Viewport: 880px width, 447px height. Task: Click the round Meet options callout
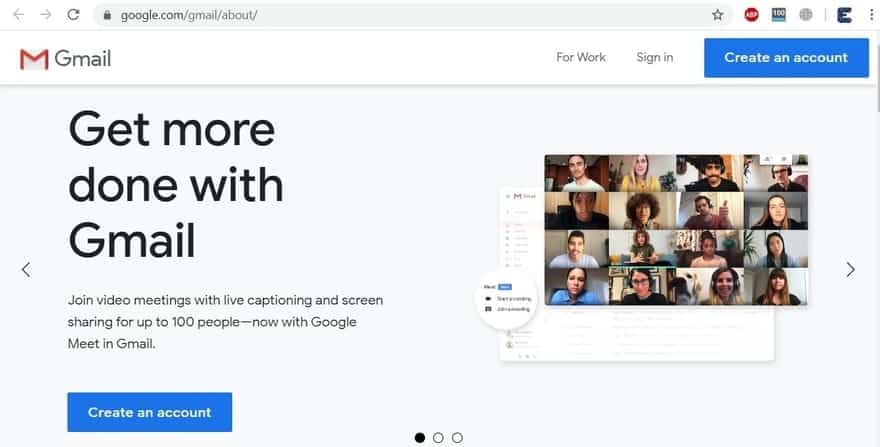coord(507,300)
